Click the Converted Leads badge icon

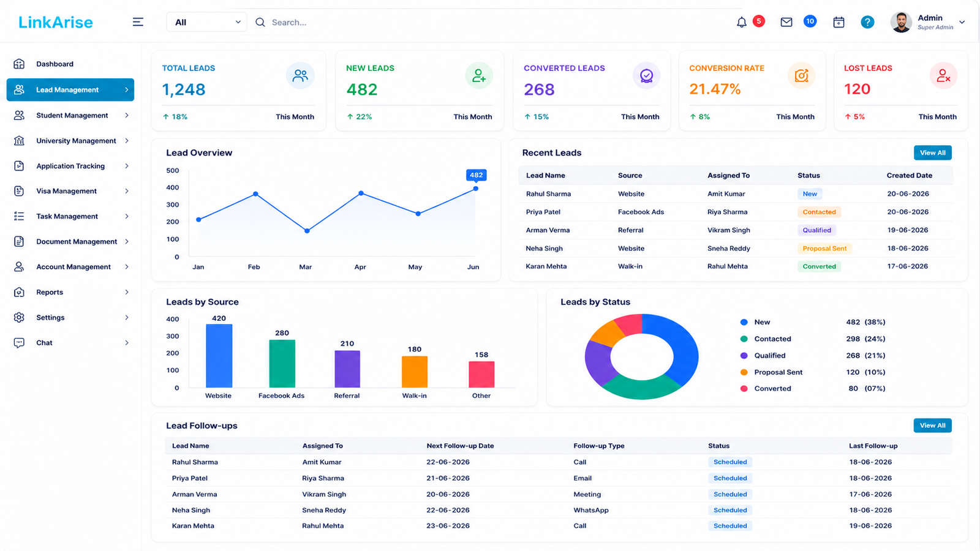646,75
